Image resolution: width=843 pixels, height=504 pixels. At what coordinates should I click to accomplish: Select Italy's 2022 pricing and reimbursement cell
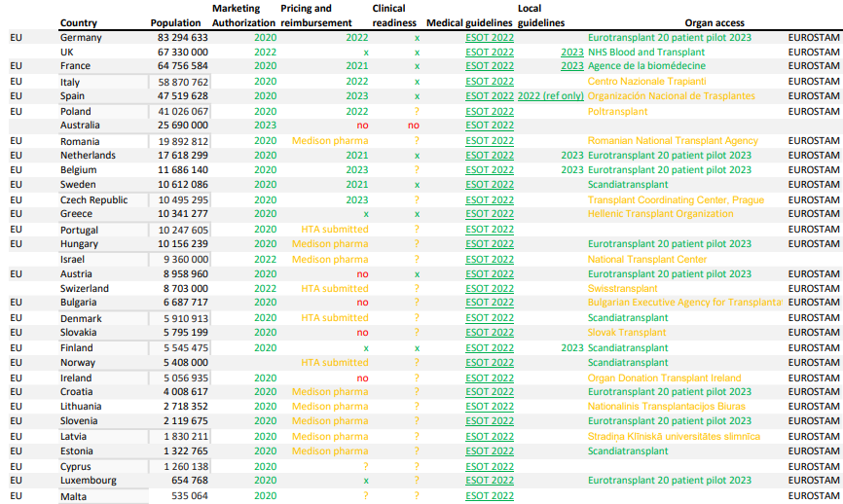[x=357, y=82]
